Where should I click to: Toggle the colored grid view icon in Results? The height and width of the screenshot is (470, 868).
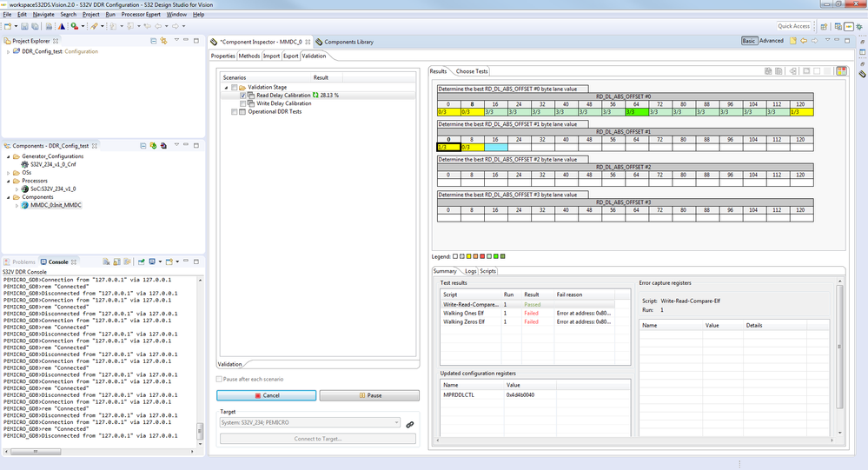coord(841,71)
